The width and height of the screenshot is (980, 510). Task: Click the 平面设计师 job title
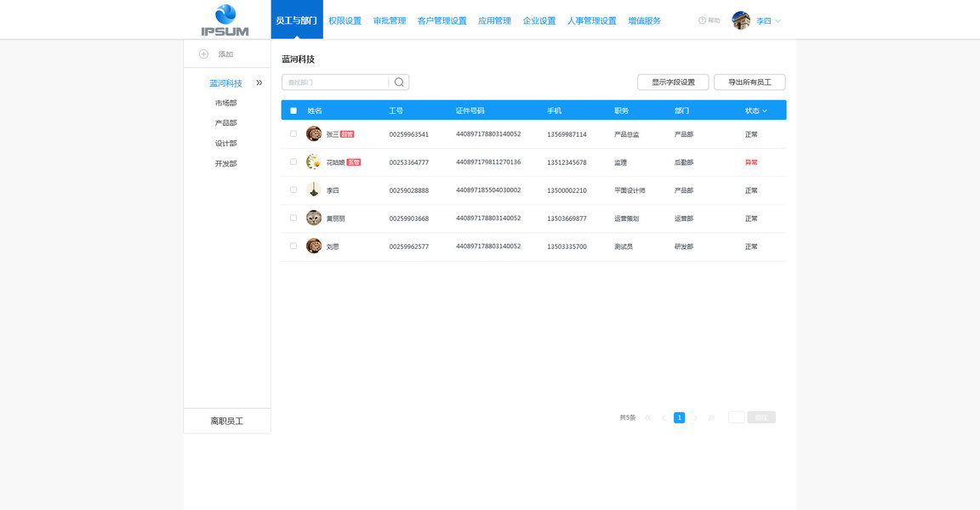(x=630, y=190)
